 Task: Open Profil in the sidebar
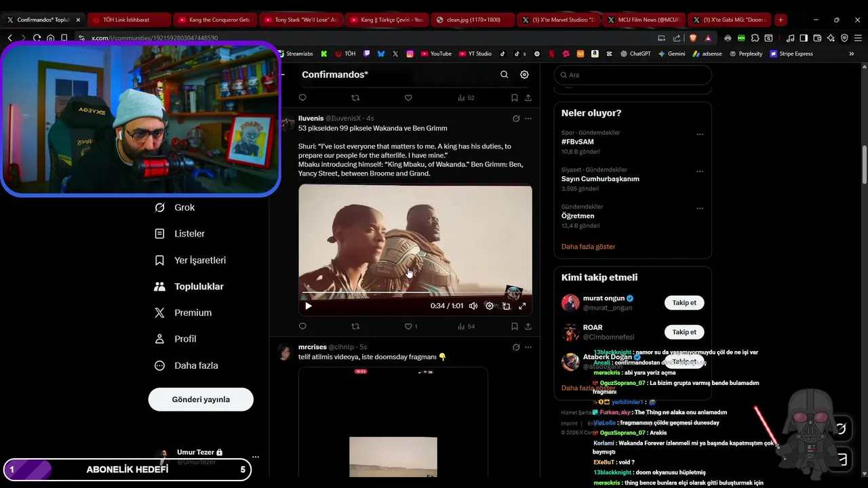pos(176,339)
